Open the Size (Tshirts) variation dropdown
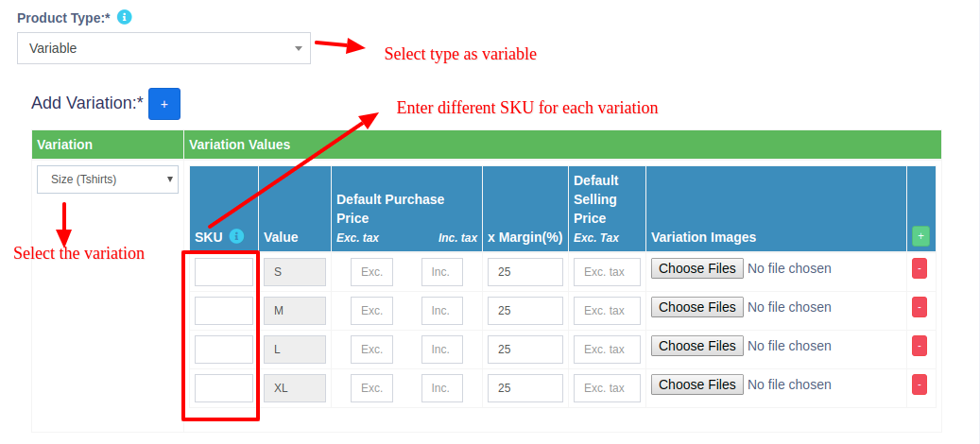Viewport: 980px width, 444px height. 107,179
